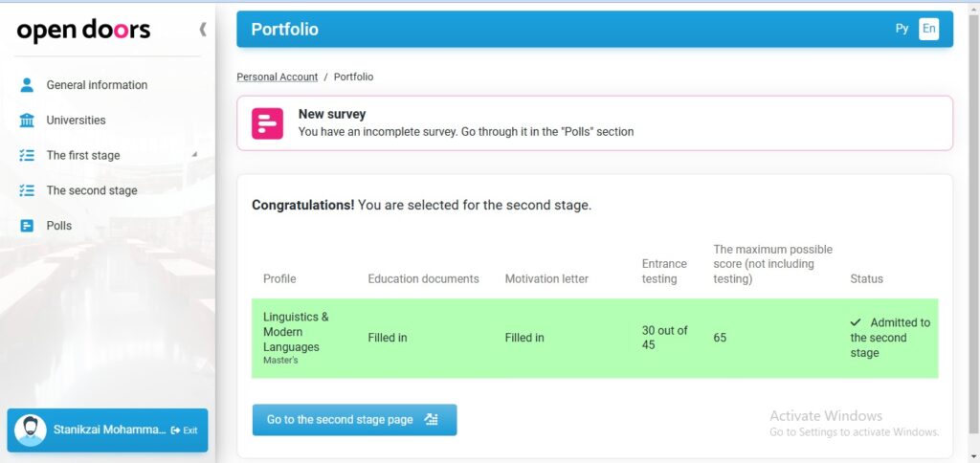This screenshot has width=980, height=463.
Task: Switch language to Russian (Ру)
Action: point(902,29)
